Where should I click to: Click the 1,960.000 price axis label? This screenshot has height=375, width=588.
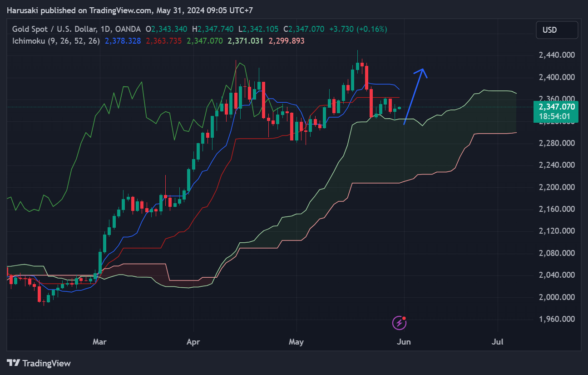pos(557,320)
